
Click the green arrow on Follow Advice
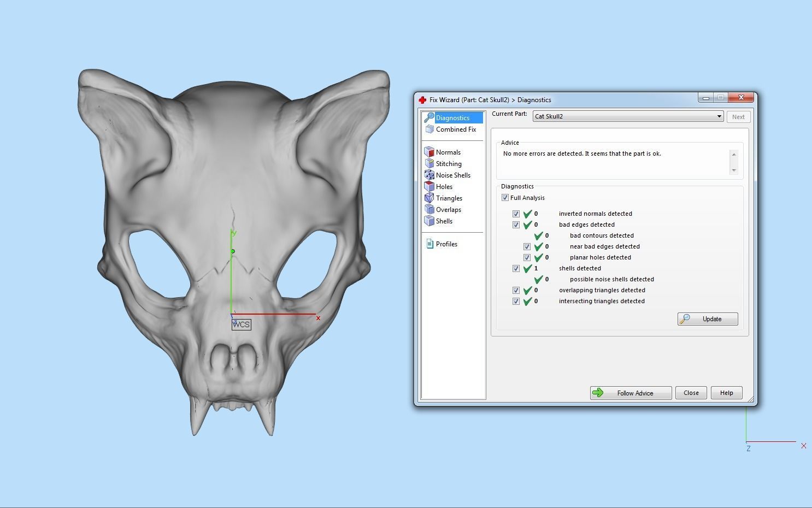click(598, 393)
